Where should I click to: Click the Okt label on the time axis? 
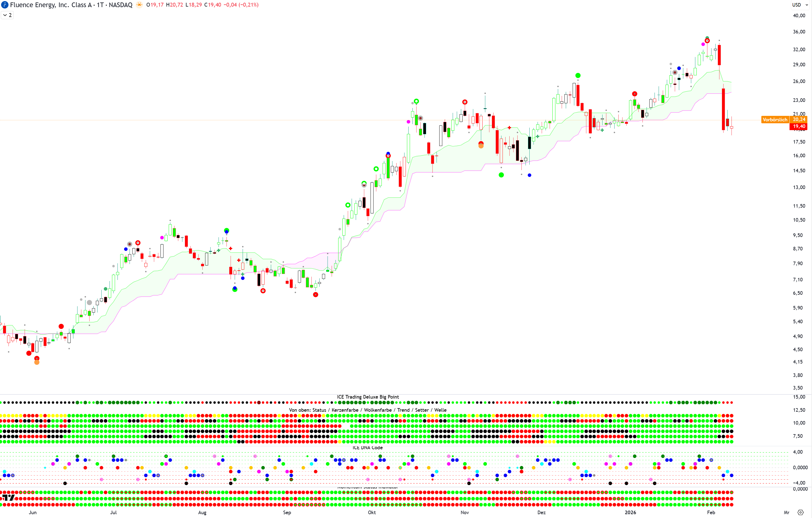tap(372, 513)
